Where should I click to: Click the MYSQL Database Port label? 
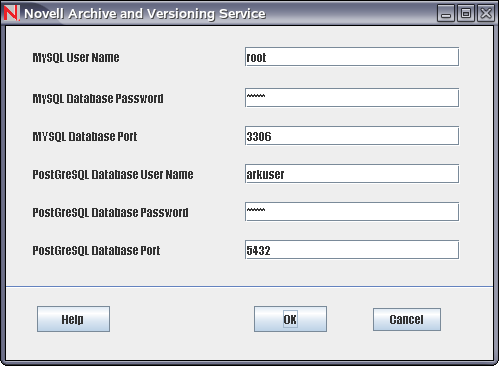(x=85, y=137)
